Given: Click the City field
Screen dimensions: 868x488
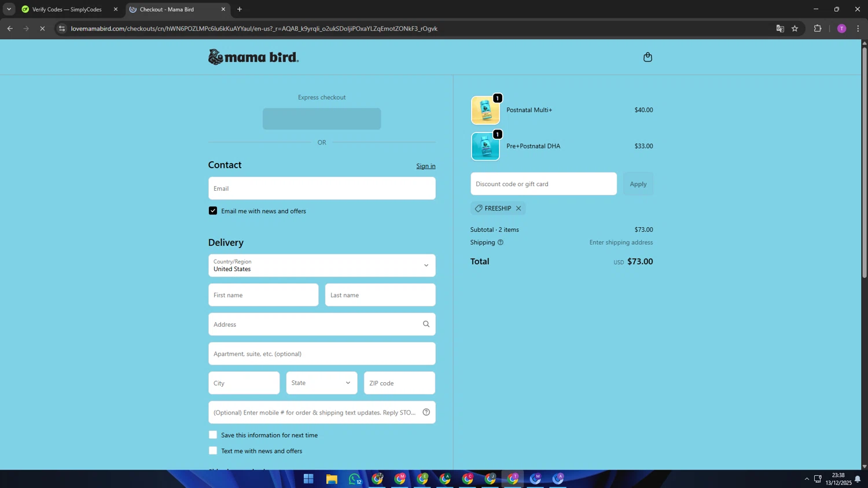Looking at the screenshot, I should coord(244,383).
